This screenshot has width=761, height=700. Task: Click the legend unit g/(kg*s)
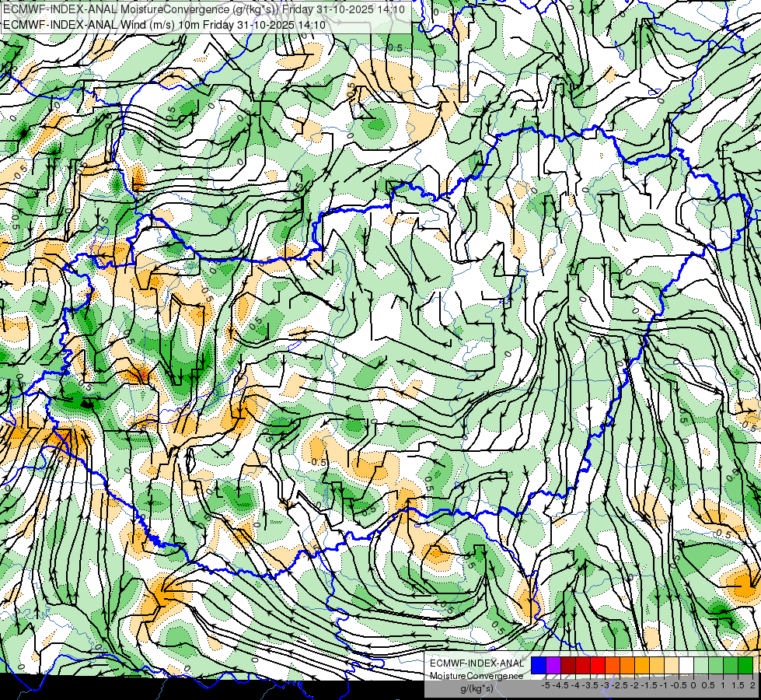[x=476, y=689]
